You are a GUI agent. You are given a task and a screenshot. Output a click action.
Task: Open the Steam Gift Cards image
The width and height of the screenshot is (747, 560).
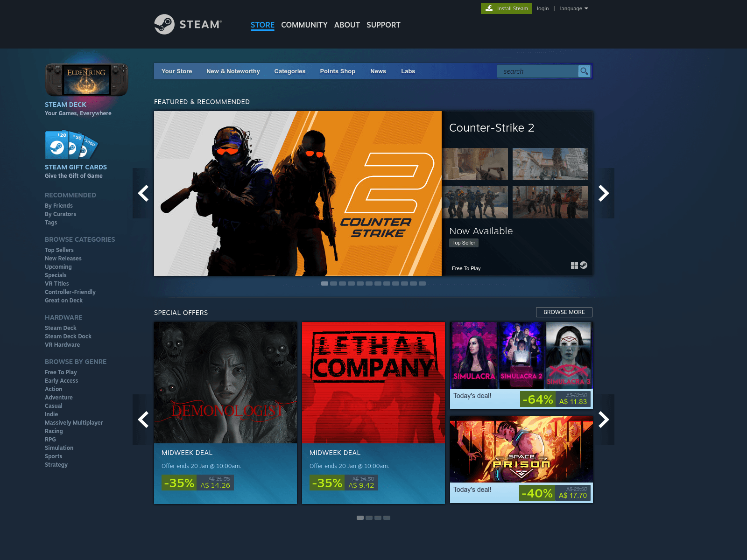click(71, 145)
